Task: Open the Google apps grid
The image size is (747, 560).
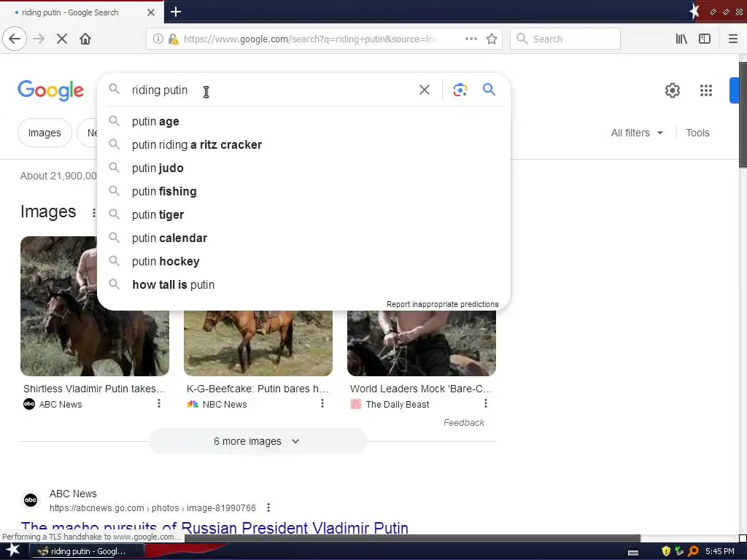Action: (x=706, y=90)
